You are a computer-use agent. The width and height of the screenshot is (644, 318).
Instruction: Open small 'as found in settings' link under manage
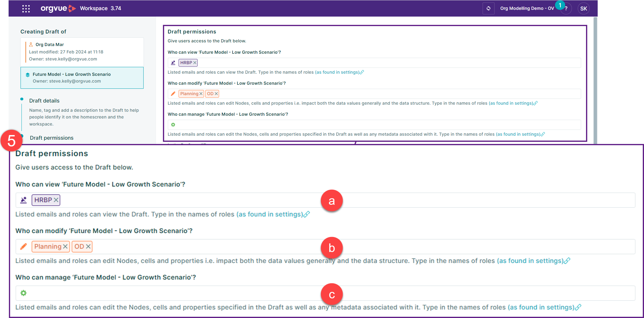tap(520, 134)
